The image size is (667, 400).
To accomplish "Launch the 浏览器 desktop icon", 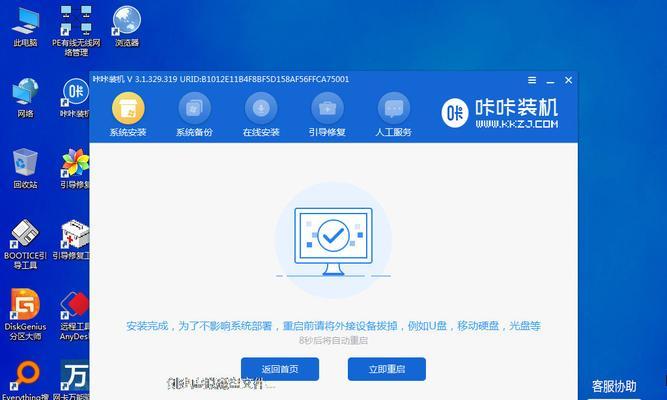I will 127,26.
